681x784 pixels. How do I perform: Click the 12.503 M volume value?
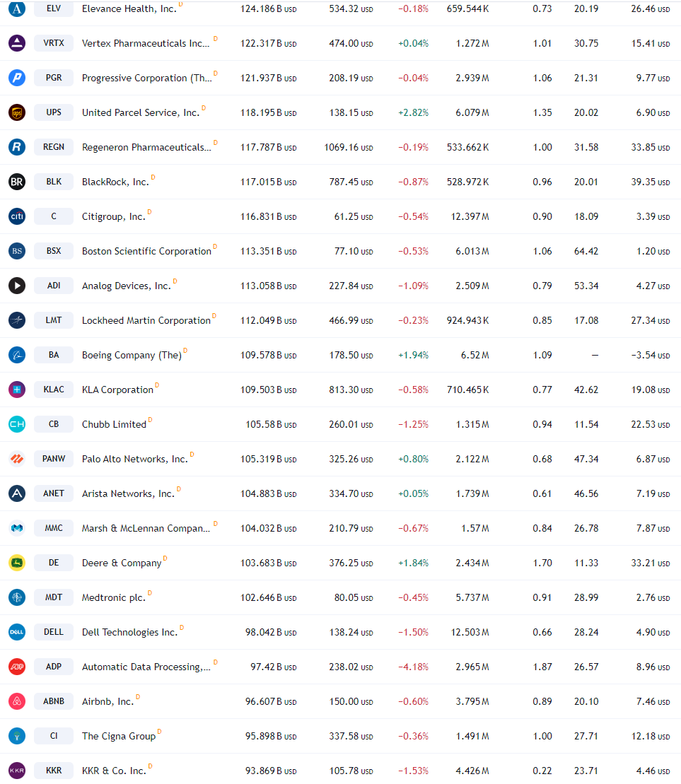[470, 633]
